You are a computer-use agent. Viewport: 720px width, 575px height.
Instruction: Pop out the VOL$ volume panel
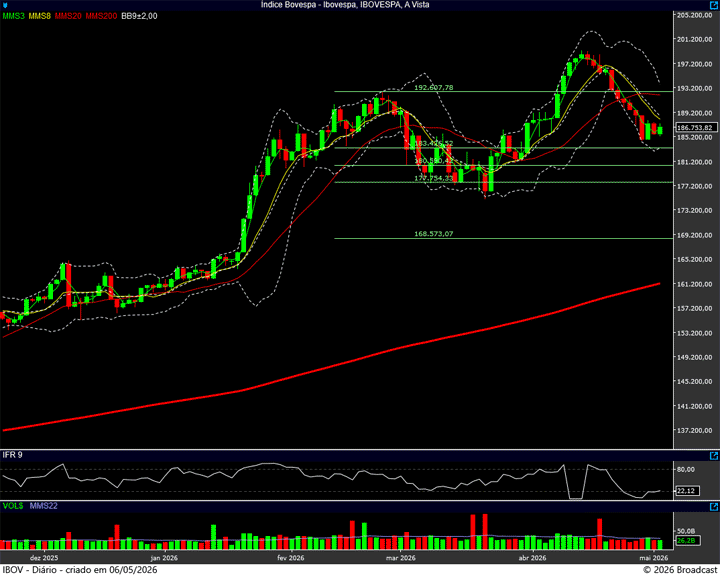click(714, 507)
